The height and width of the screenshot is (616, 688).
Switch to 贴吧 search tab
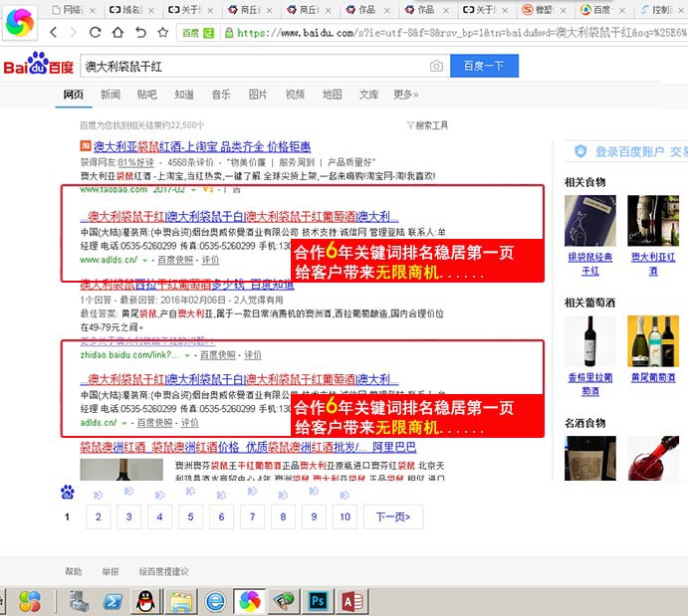147,95
